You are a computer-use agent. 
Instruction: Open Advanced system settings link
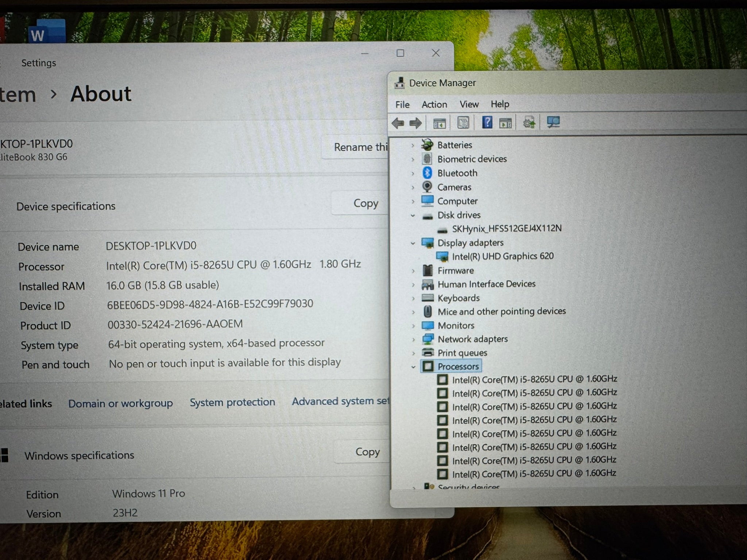[340, 401]
